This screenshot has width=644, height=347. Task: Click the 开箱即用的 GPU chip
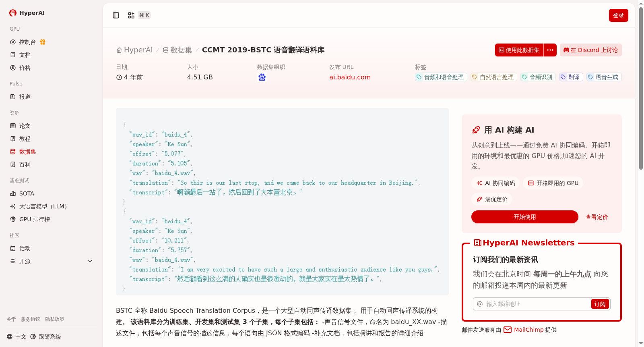click(x=553, y=183)
